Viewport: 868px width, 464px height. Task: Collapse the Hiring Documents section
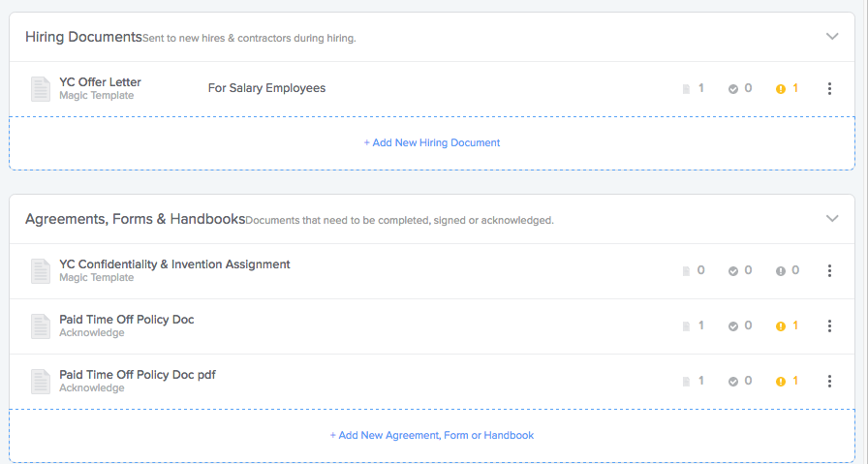(832, 37)
